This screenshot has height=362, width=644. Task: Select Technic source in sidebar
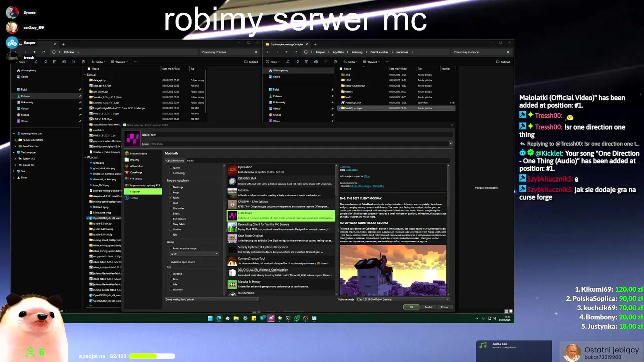pos(143,198)
